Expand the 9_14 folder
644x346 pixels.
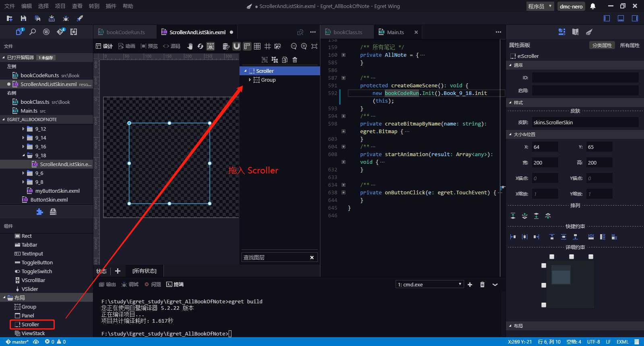pos(23,138)
